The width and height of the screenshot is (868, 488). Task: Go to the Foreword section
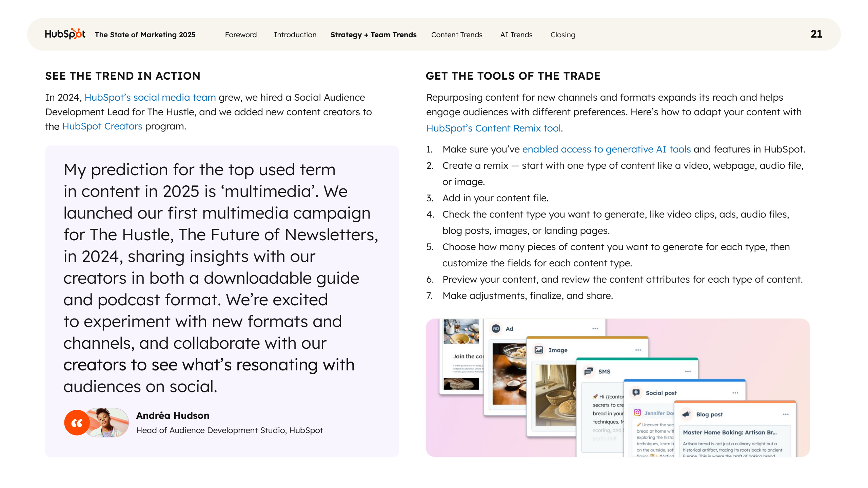[241, 35]
